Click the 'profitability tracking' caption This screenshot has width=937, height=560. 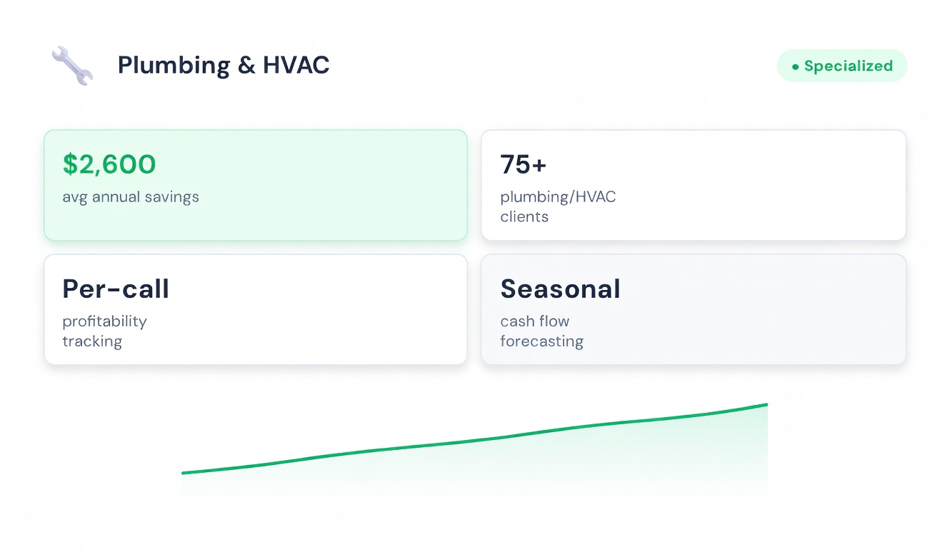(x=104, y=331)
